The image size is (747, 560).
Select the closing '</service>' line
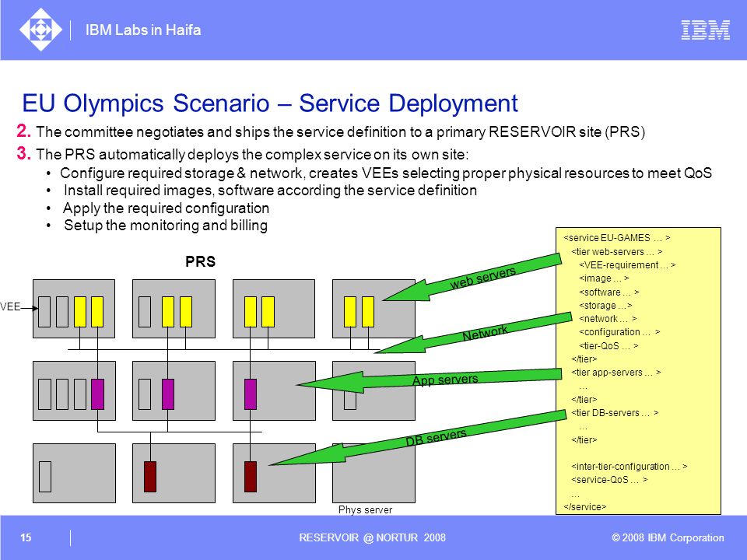point(585,506)
